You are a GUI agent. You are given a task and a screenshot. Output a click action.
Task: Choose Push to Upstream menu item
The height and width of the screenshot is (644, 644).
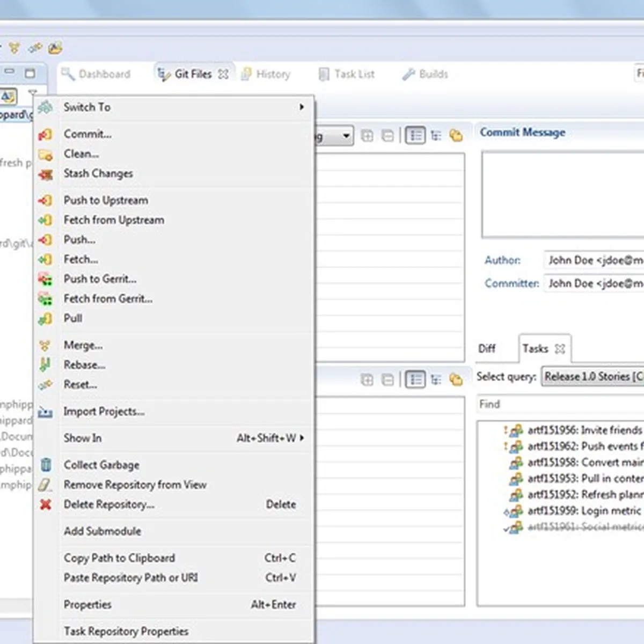pyautogui.click(x=106, y=200)
